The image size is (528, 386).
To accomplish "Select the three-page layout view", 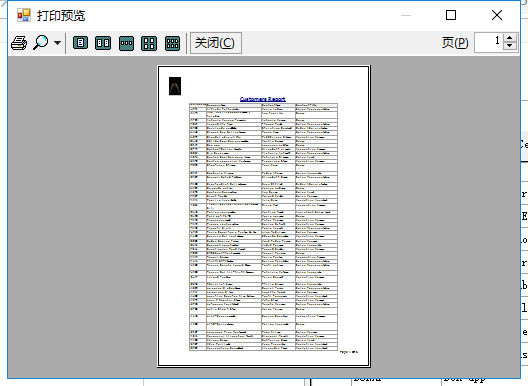I will [126, 43].
